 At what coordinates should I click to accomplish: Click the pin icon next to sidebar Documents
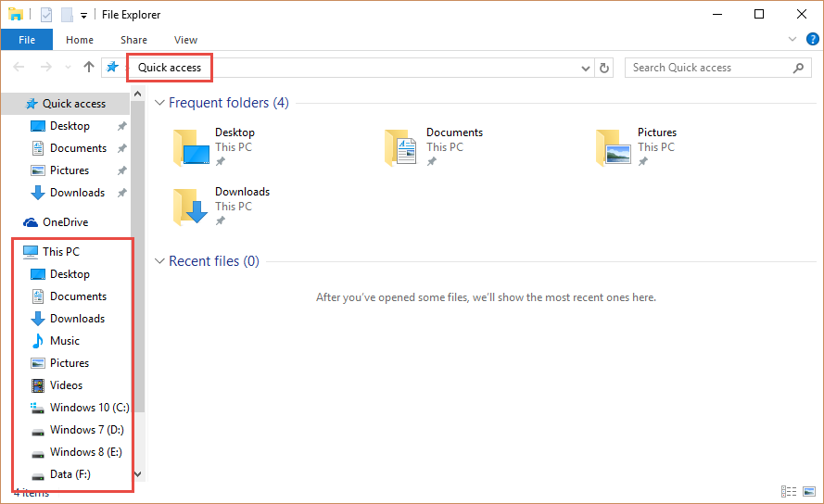coord(122,148)
